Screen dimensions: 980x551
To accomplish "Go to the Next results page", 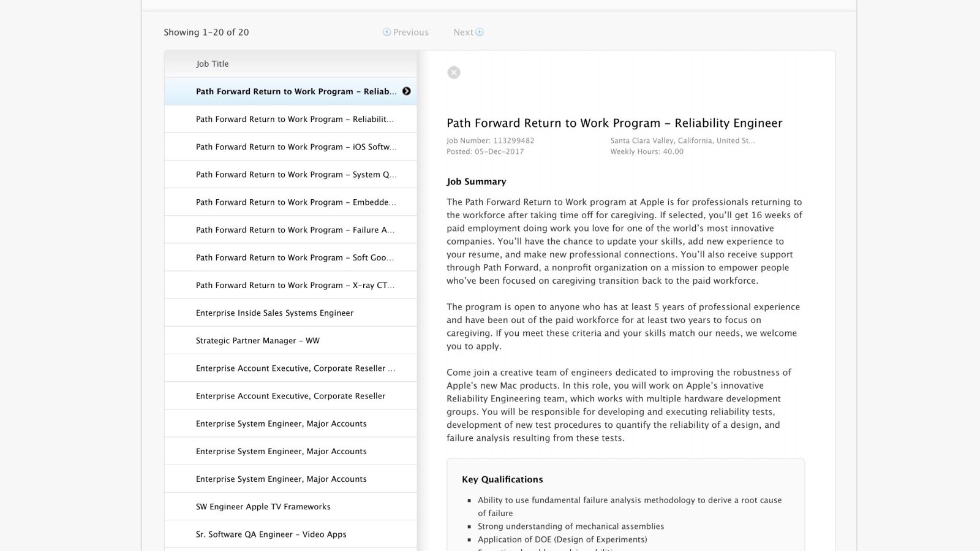I will coord(469,32).
